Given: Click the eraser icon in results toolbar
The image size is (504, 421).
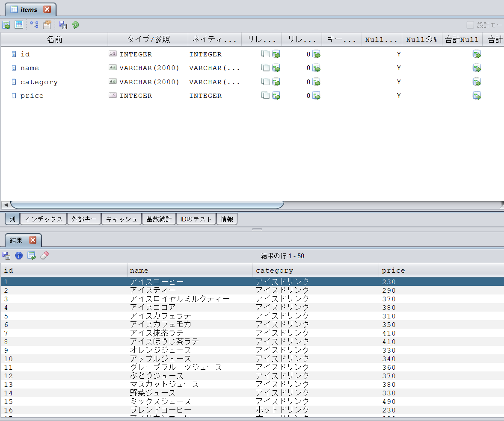Looking at the screenshot, I should [x=44, y=255].
